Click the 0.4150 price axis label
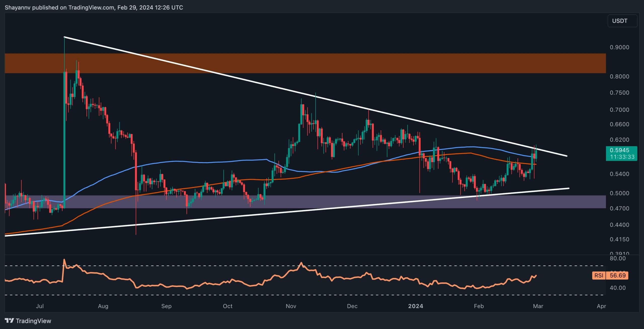The width and height of the screenshot is (644, 329). point(619,239)
